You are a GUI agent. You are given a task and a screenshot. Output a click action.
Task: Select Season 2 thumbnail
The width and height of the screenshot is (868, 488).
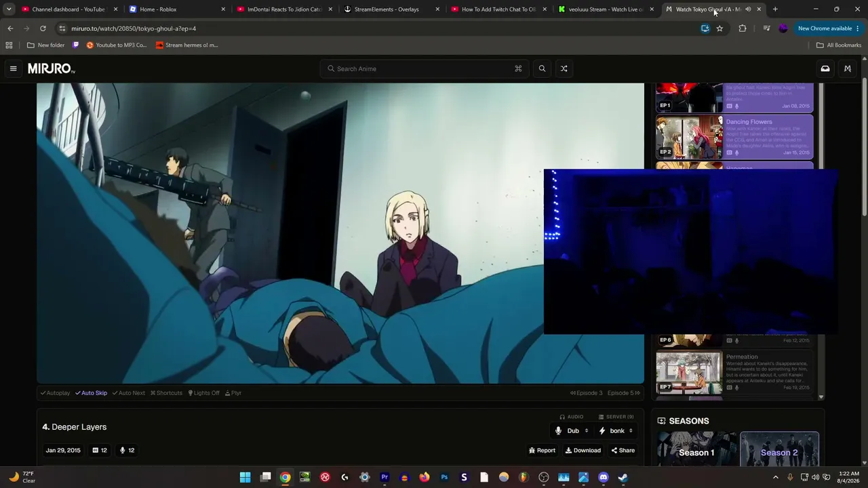[x=779, y=449]
